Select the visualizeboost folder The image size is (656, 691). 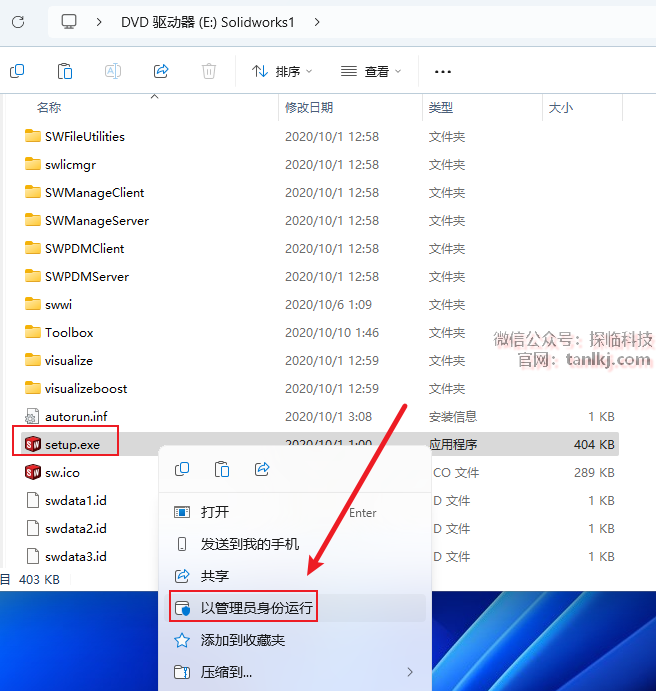[86, 389]
